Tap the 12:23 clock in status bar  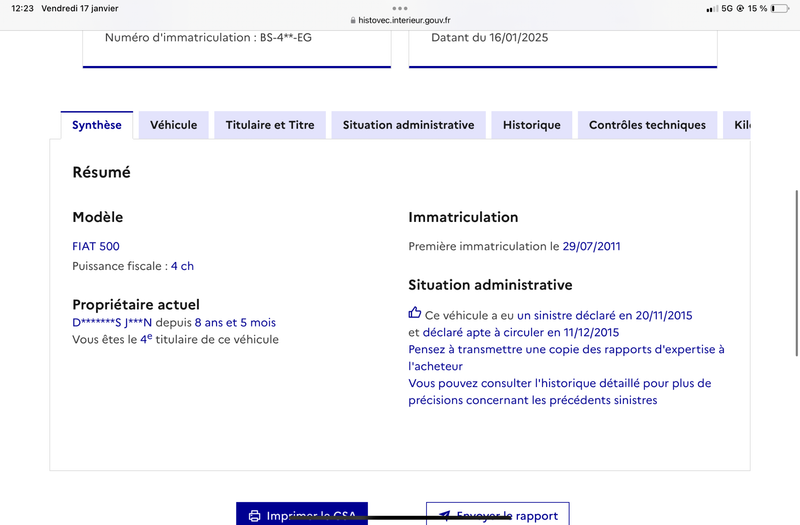[22, 8]
